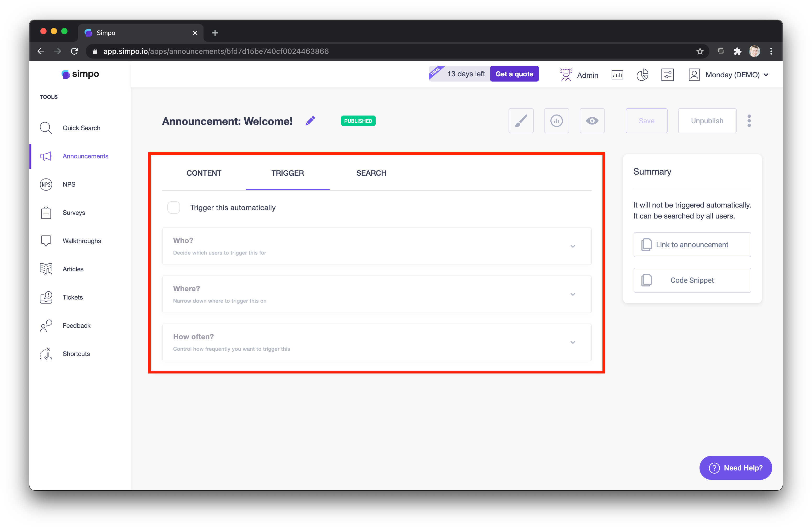The image size is (812, 529).
Task: Click the extension reload icon in toolbar
Action: 720,51
